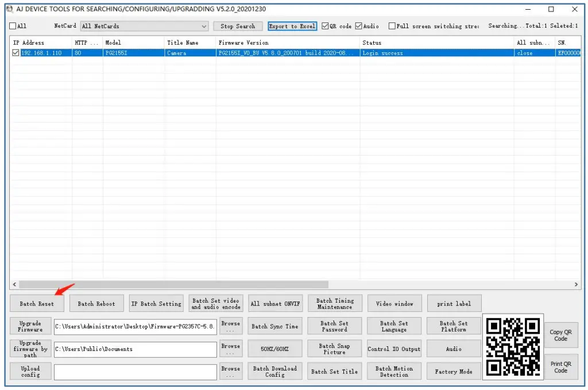Click Batch Sync Time button
Image resolution: width=588 pixels, height=390 pixels.
point(275,326)
